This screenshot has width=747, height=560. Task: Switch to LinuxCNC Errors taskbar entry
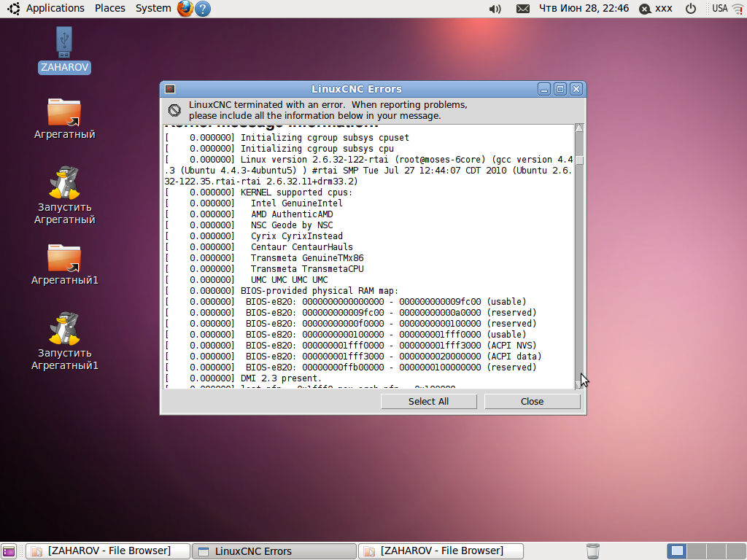tap(274, 551)
